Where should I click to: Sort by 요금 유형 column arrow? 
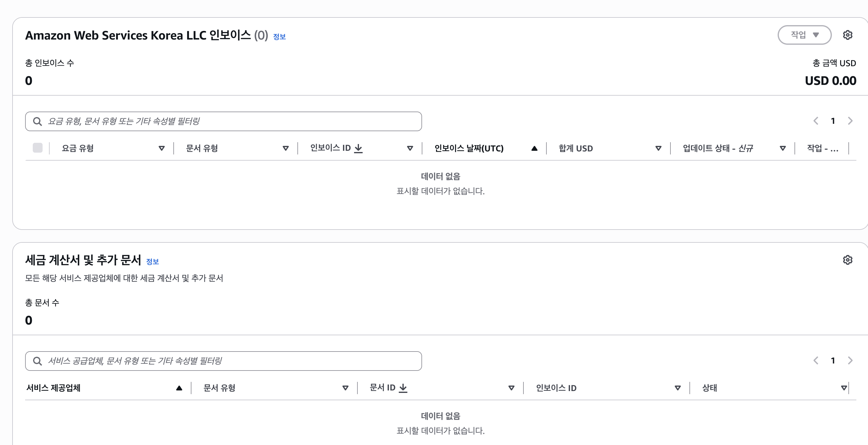coord(162,148)
